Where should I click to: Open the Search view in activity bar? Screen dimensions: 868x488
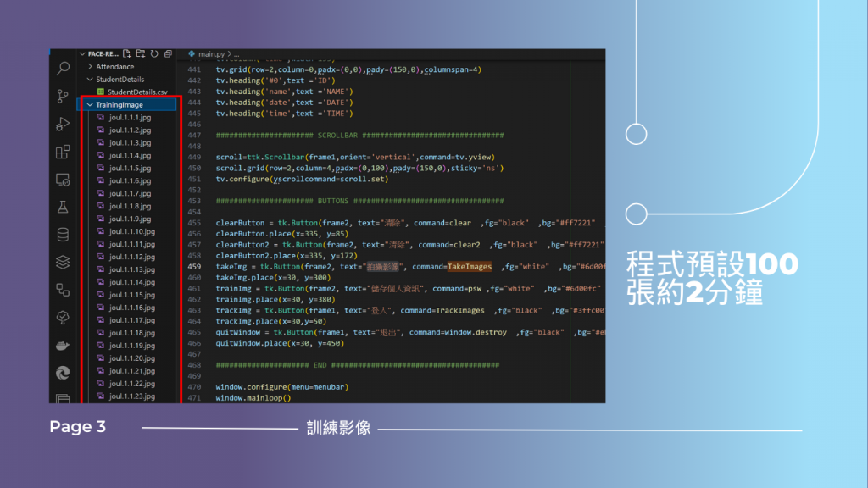(x=63, y=69)
